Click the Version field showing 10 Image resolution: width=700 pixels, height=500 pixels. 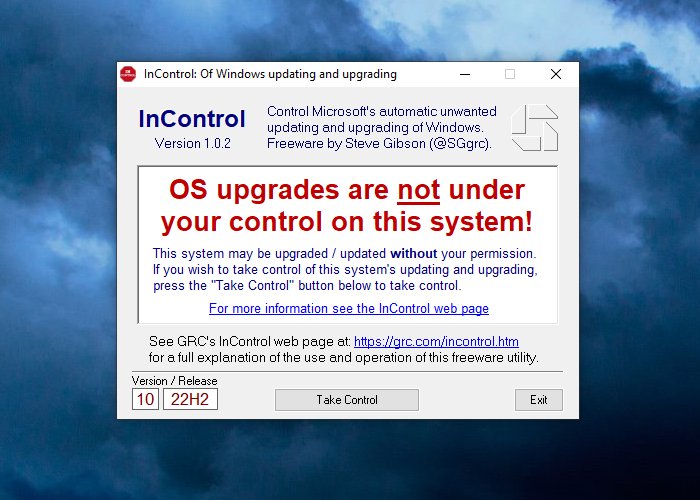click(145, 399)
